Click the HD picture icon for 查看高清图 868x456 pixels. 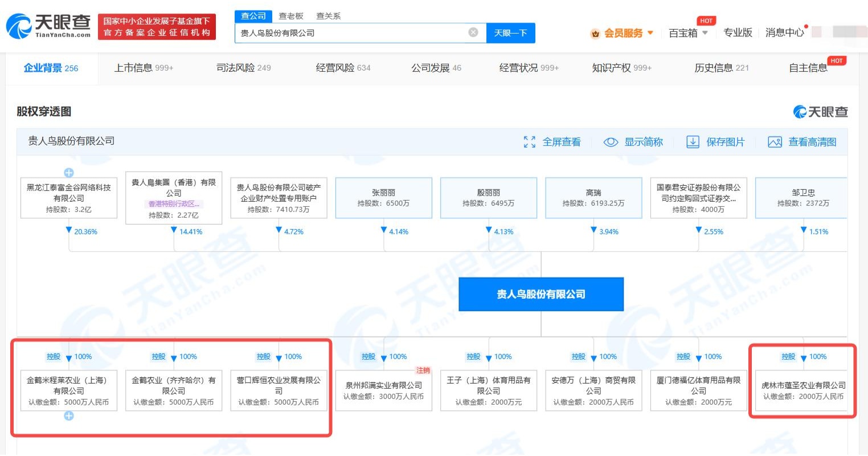coord(775,142)
